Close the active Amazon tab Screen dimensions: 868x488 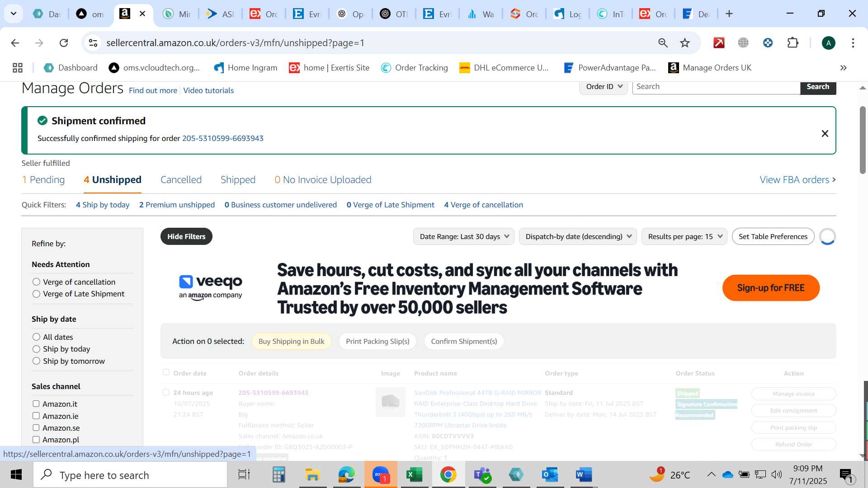pos(142,14)
